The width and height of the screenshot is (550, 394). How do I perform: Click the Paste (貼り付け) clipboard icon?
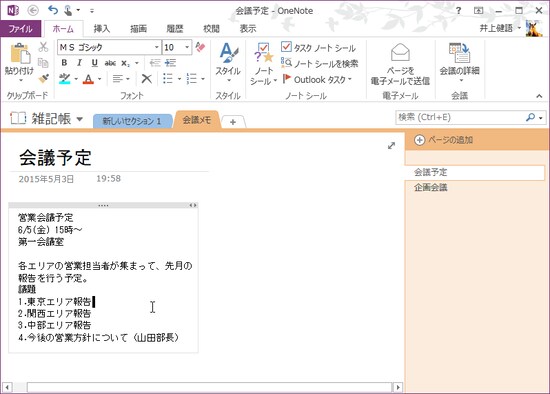[x=20, y=53]
